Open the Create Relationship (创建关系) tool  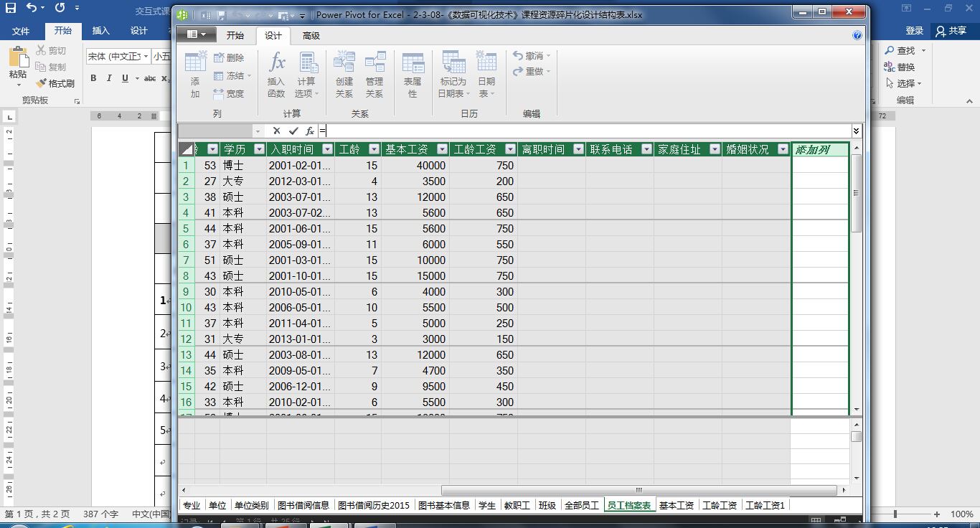coord(344,75)
